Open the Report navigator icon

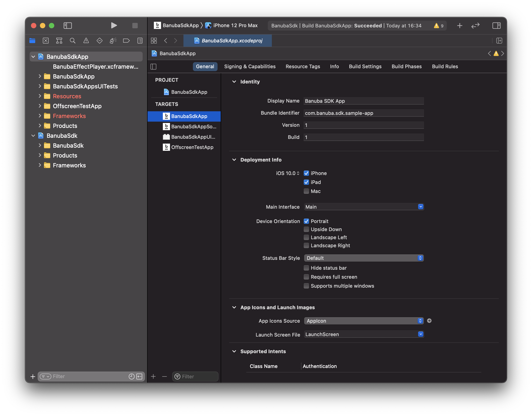140,41
